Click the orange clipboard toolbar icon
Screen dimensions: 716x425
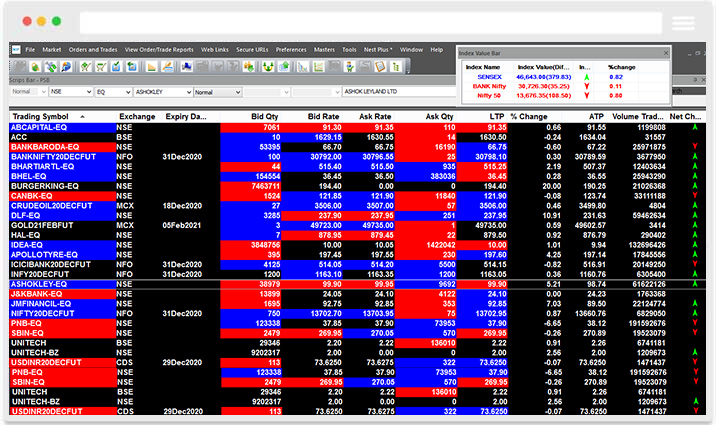coord(380,67)
